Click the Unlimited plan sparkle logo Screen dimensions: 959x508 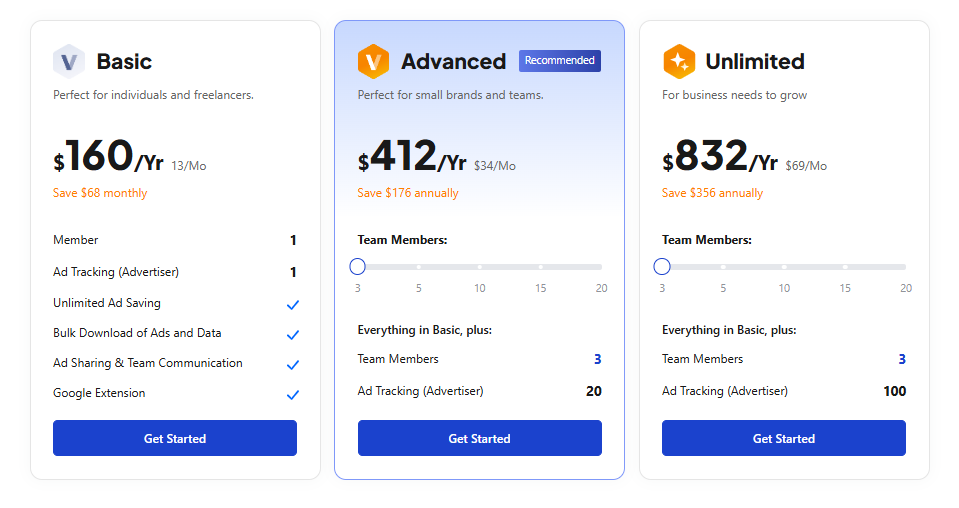(x=679, y=61)
